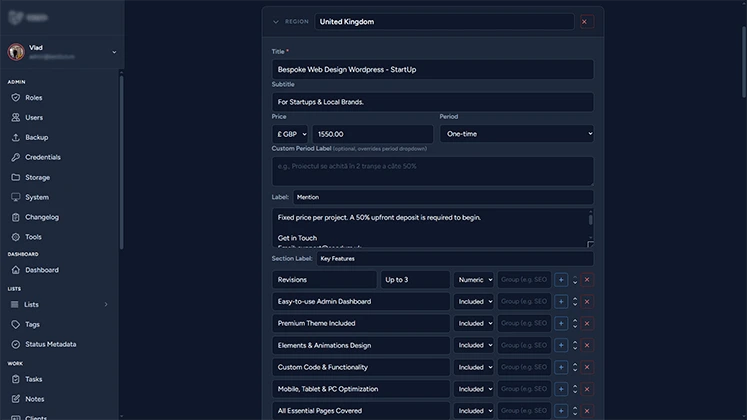
Task: Reorder the Revisions row with its arrows
Action: click(x=575, y=280)
